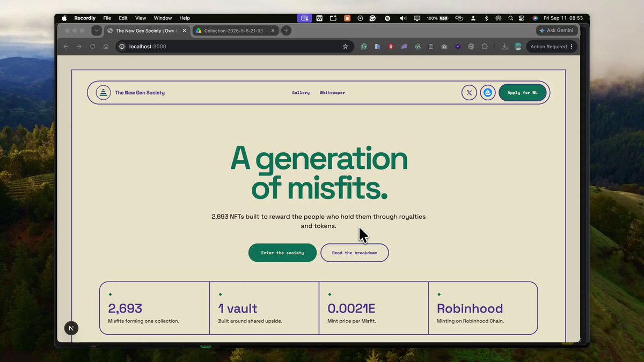Open the File menu
The width and height of the screenshot is (644, 362).
point(107,18)
